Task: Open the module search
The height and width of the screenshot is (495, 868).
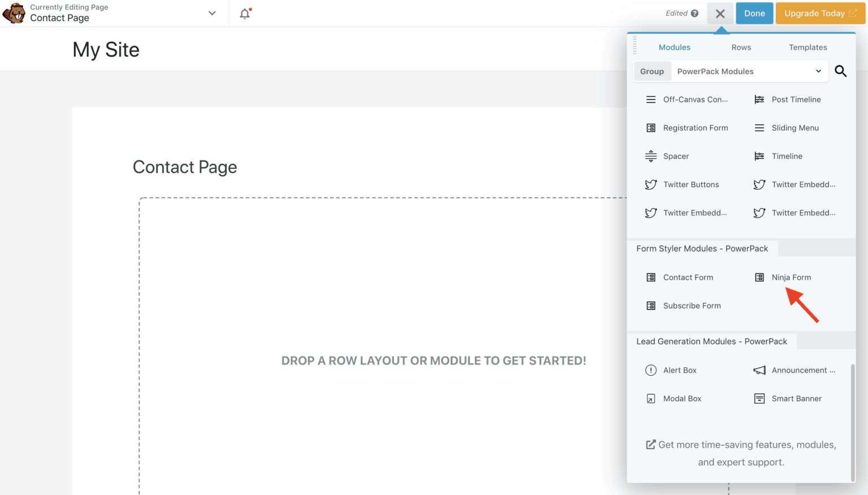Action: (840, 71)
